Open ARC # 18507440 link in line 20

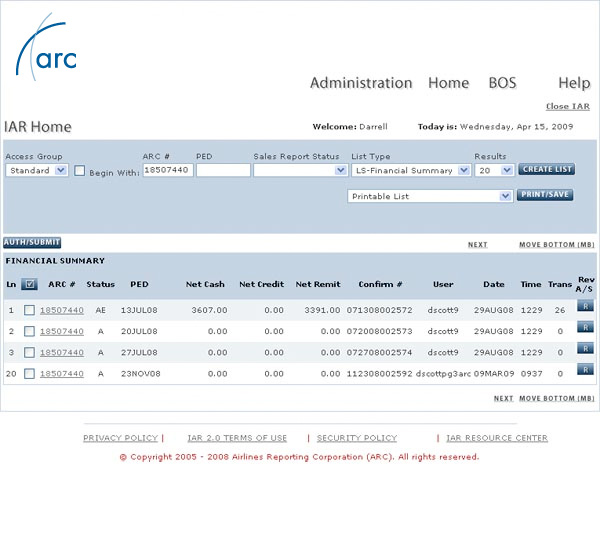point(62,374)
